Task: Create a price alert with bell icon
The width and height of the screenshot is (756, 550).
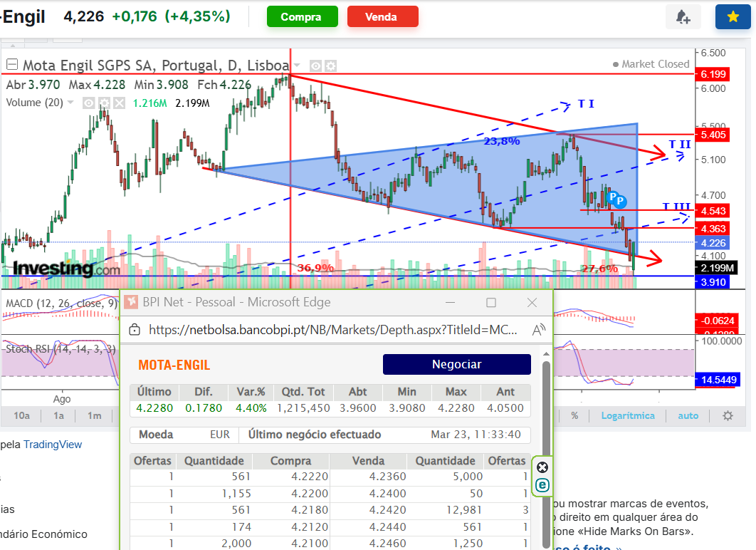Action: click(682, 17)
